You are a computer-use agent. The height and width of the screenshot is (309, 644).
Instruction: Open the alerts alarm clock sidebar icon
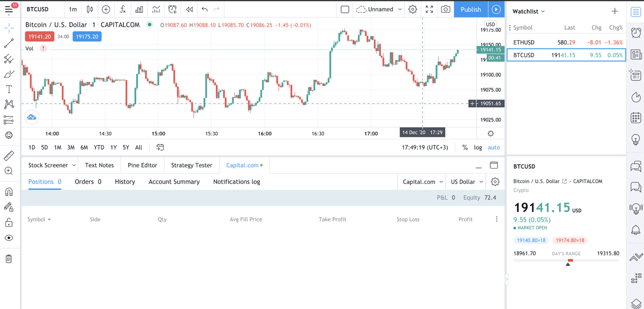point(636,33)
